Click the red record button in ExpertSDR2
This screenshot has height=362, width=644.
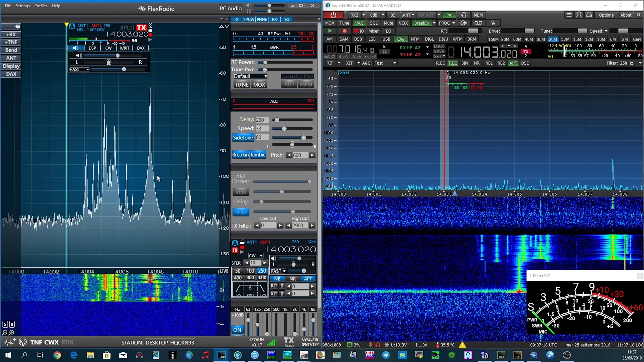tap(344, 31)
